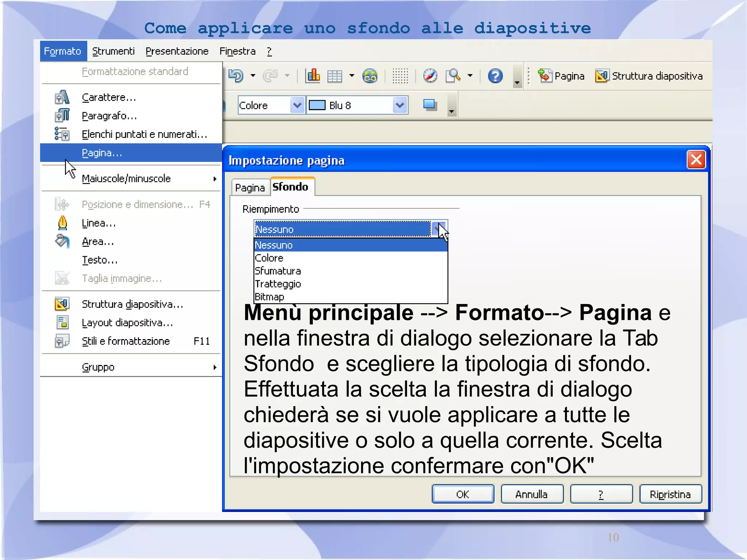Toggle the shadow icon beside Blu 8

click(x=430, y=105)
